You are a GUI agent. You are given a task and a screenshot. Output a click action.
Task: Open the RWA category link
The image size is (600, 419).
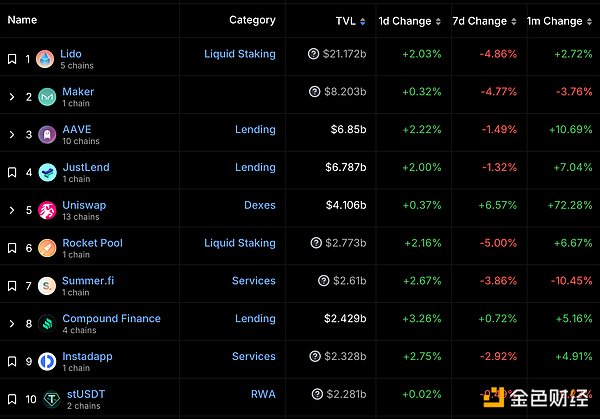pos(264,394)
